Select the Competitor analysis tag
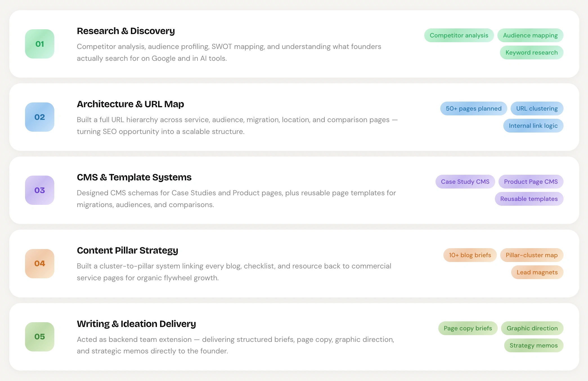Image resolution: width=588 pixels, height=381 pixels. (x=459, y=35)
